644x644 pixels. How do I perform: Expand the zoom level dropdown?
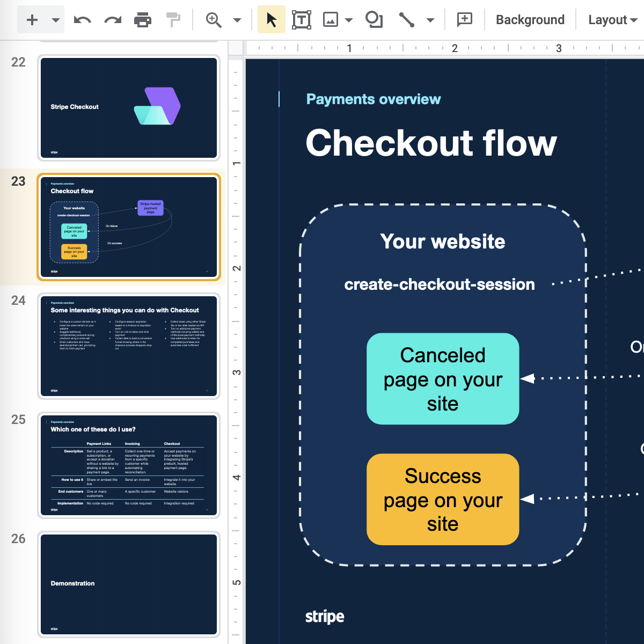(237, 20)
